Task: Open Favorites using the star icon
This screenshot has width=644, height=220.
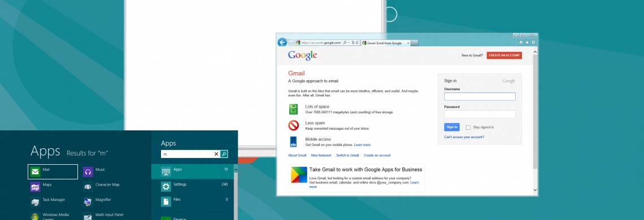Action: pyautogui.click(x=528, y=42)
